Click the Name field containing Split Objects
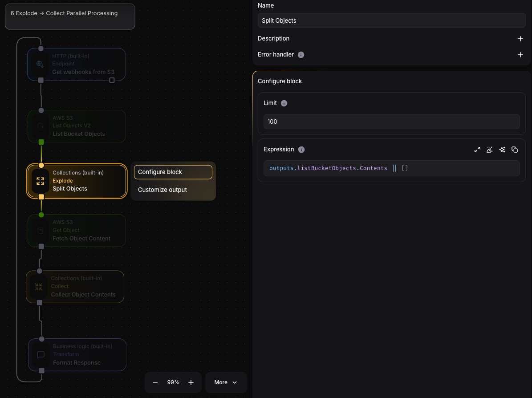Viewport: 532px width, 398px height. 391,20
